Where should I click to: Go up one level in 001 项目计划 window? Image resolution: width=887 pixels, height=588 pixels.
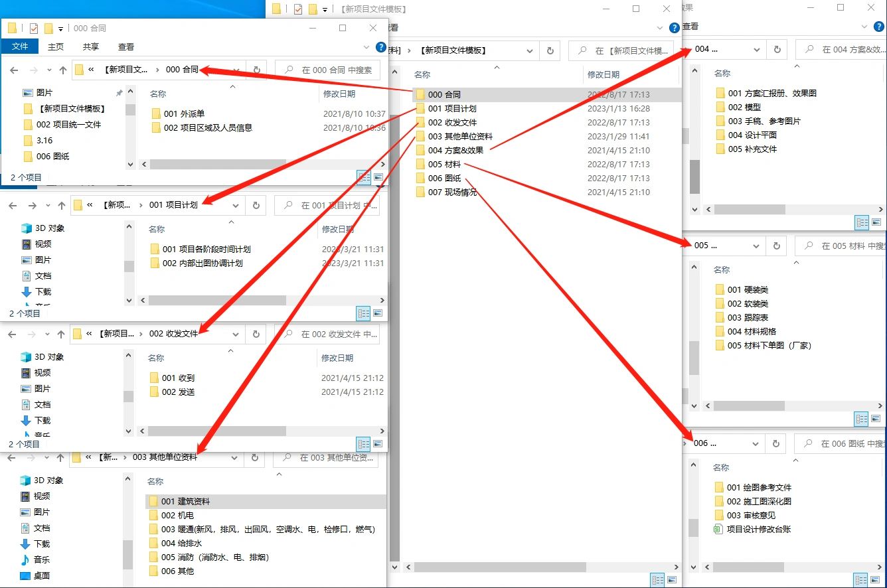pyautogui.click(x=62, y=205)
